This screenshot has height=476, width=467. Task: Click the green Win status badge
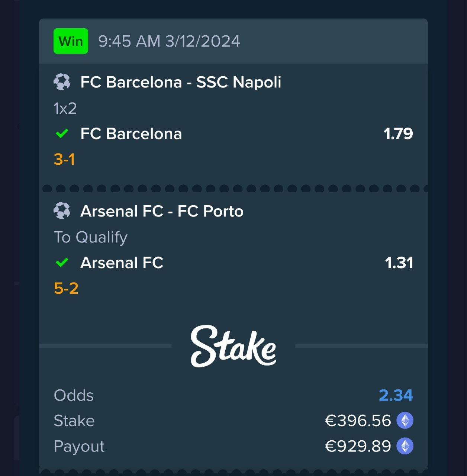pyautogui.click(x=71, y=41)
